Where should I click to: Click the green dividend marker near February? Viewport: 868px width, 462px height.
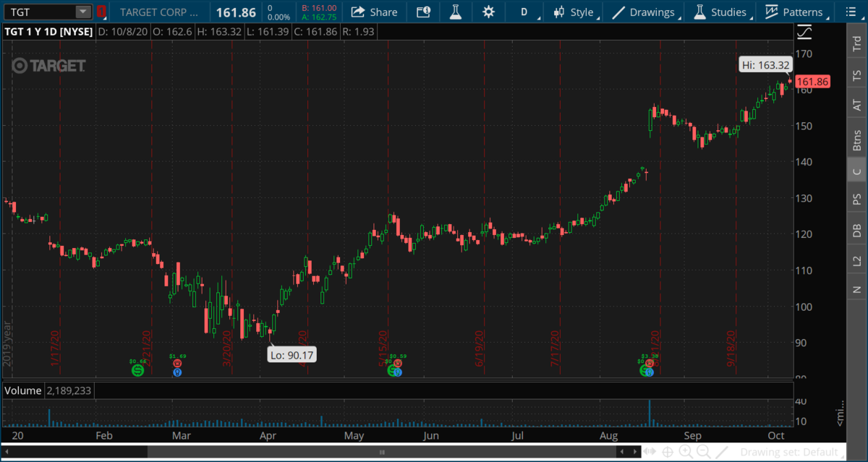(x=137, y=370)
